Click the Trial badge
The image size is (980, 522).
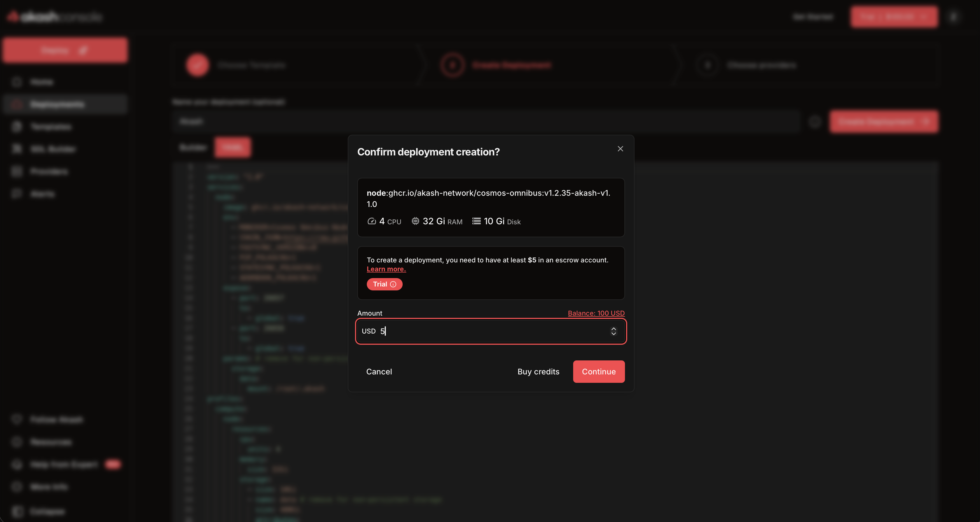[380, 284]
